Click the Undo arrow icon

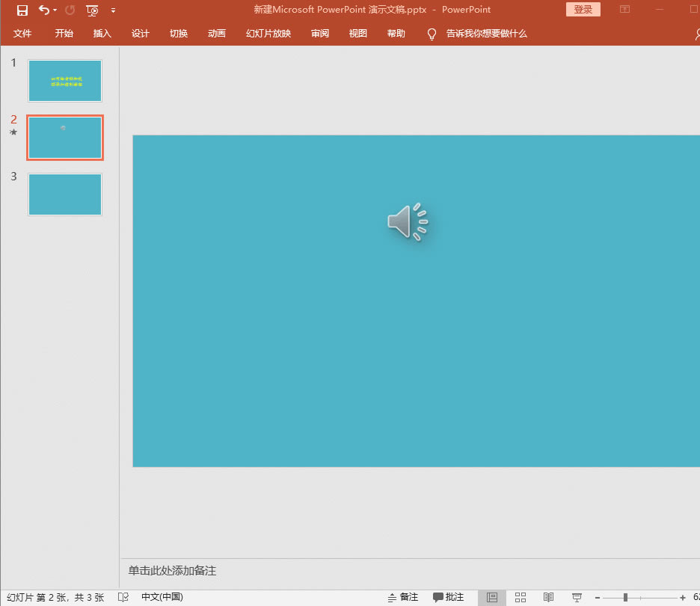pyautogui.click(x=44, y=10)
